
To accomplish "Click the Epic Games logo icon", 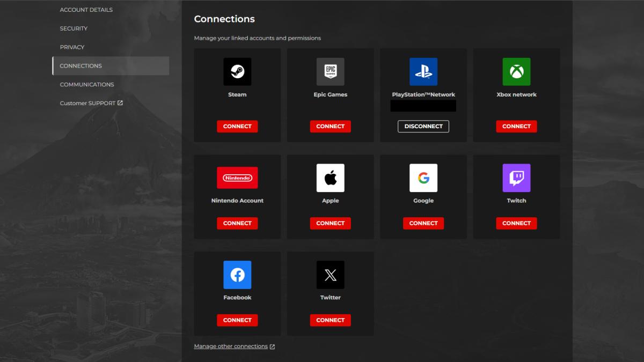I will click(x=331, y=72).
